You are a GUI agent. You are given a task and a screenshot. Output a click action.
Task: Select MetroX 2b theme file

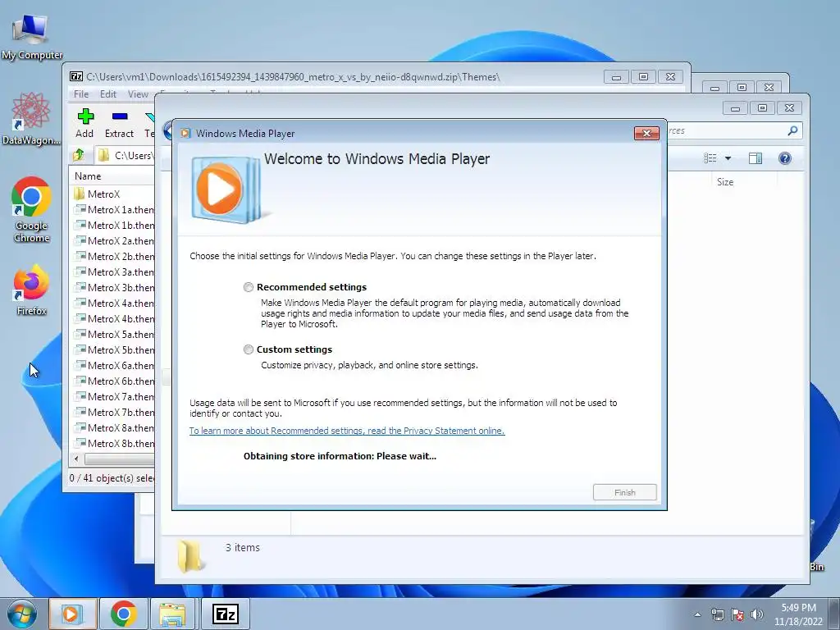pyautogui.click(x=114, y=256)
